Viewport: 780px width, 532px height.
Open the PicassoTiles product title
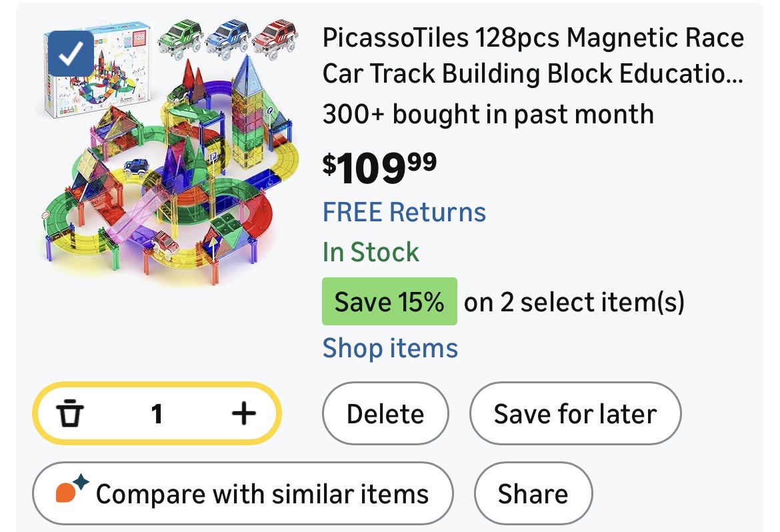coord(532,56)
